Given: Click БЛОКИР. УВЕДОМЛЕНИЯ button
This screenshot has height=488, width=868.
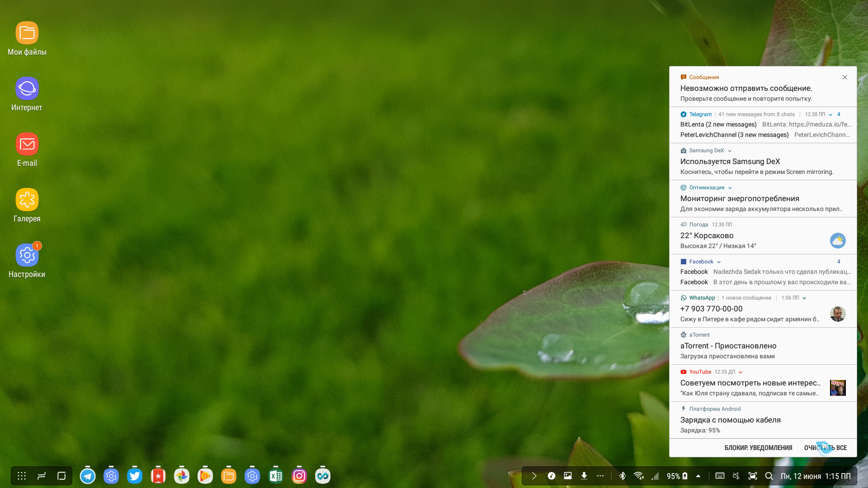Looking at the screenshot, I should [758, 448].
